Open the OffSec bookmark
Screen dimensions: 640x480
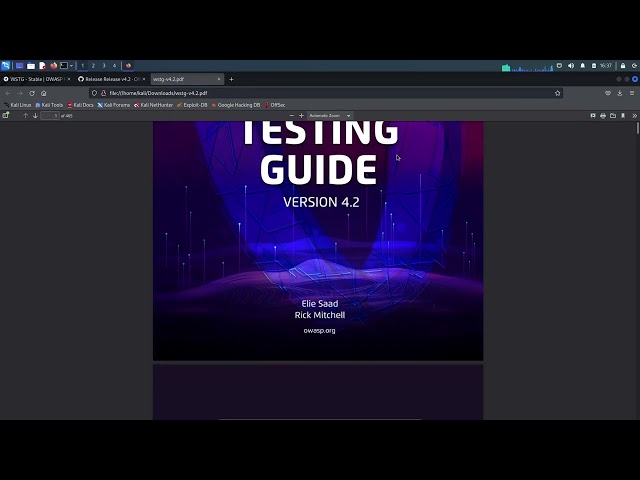coord(275,105)
